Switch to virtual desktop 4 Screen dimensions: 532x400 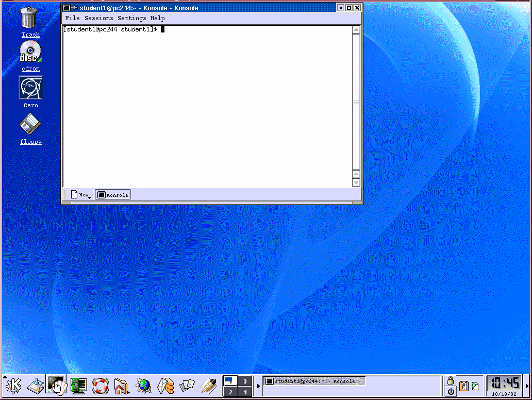pyautogui.click(x=245, y=392)
